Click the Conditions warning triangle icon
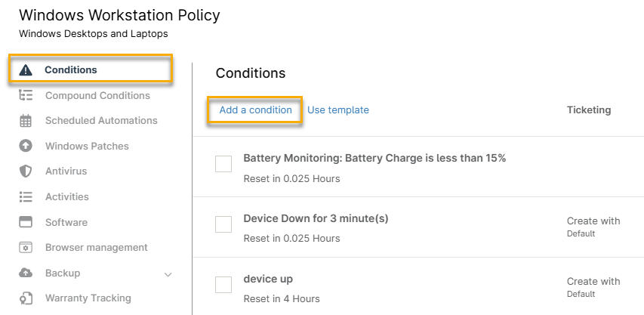 pos(26,70)
